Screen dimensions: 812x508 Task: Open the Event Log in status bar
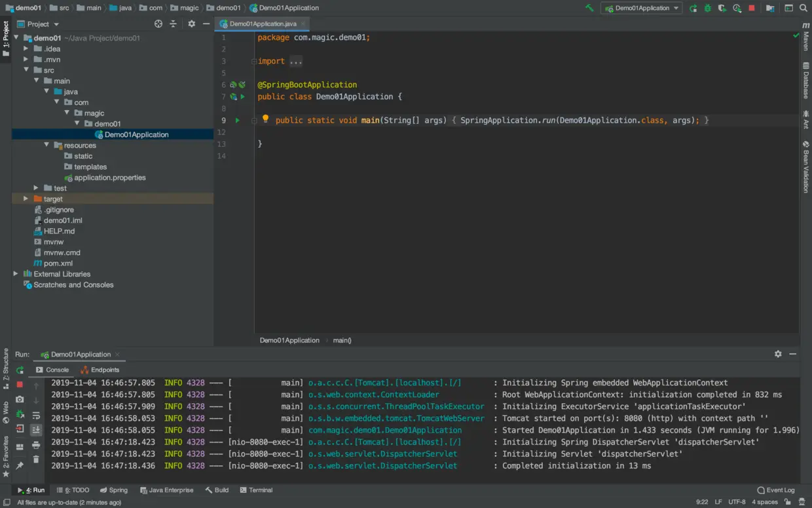click(776, 490)
